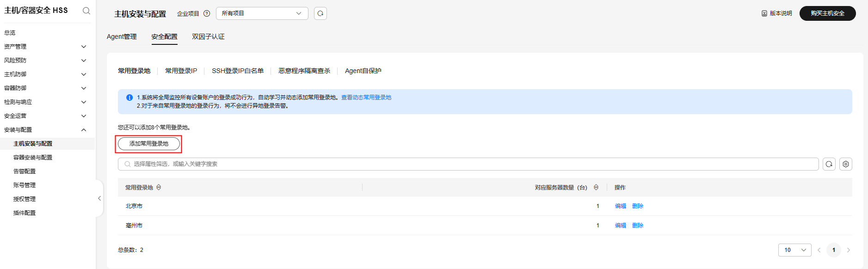
Task: Sort by 对应服务器数量 column icon
Action: pyautogui.click(x=596, y=187)
